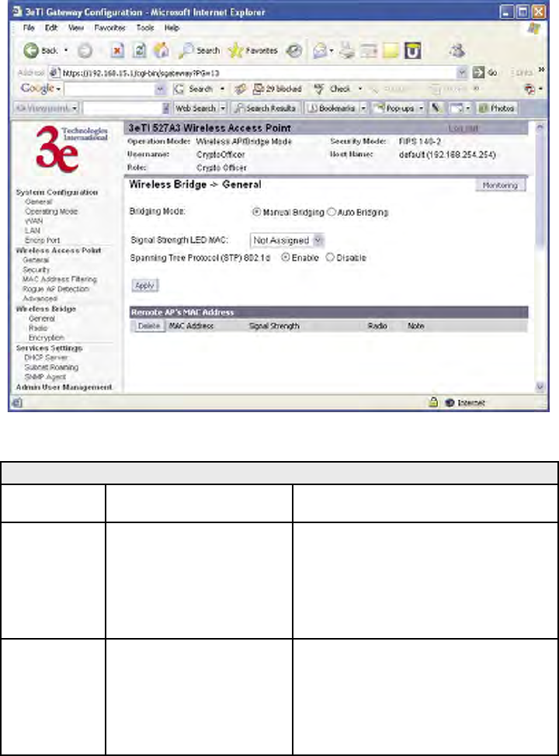The width and height of the screenshot is (559, 756).
Task: Click the Viewpoint Photos button
Action: pos(496,108)
